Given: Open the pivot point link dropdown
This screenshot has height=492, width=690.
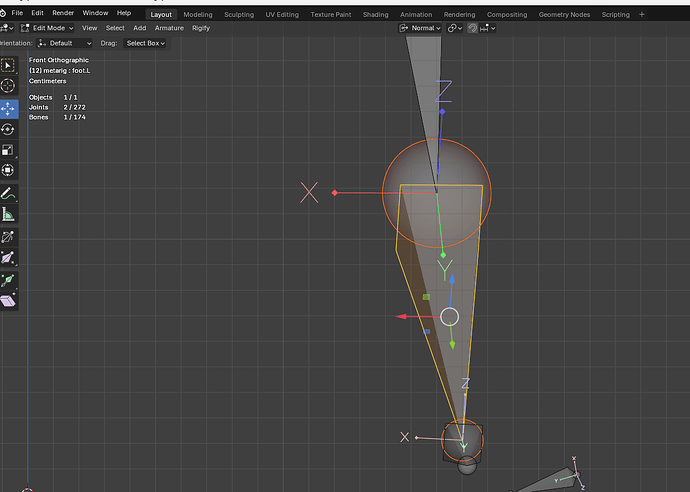Looking at the screenshot, I should [x=455, y=28].
